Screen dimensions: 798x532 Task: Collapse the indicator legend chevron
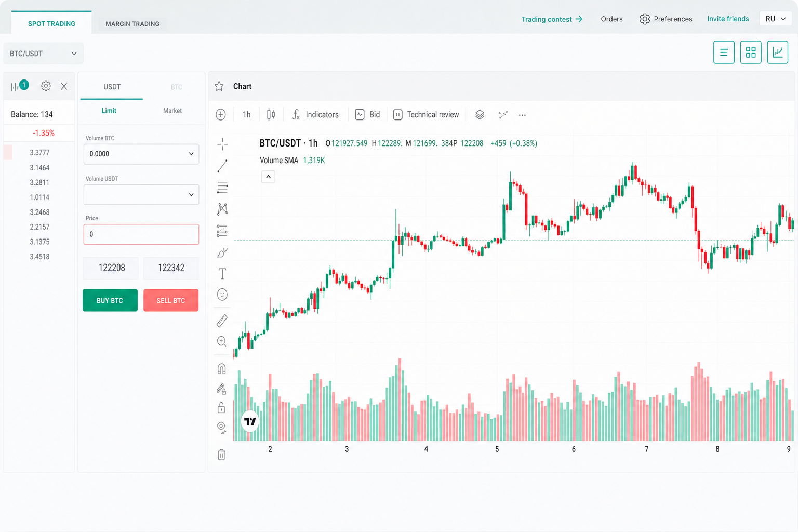(268, 177)
